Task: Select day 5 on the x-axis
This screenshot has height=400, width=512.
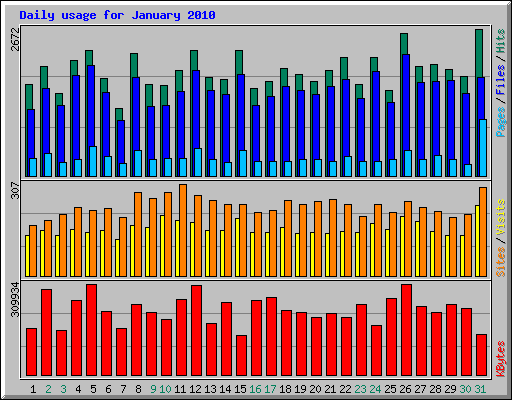Action: [93, 389]
